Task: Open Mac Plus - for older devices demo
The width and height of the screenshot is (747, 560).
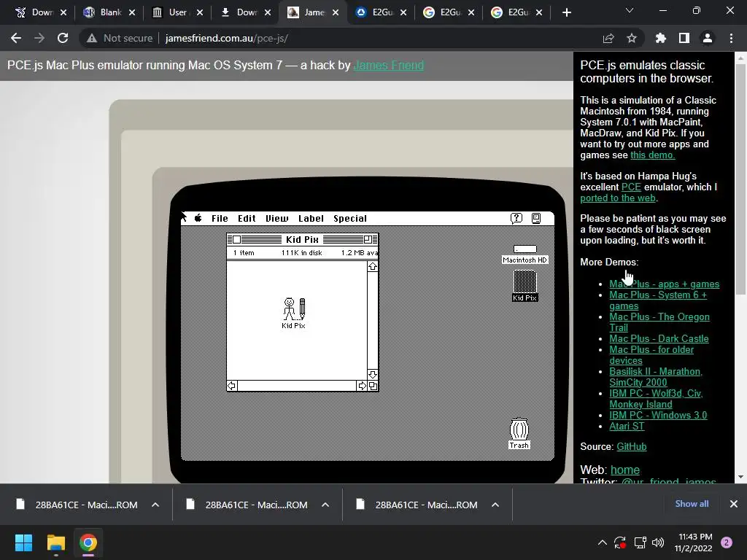Action: point(651,355)
